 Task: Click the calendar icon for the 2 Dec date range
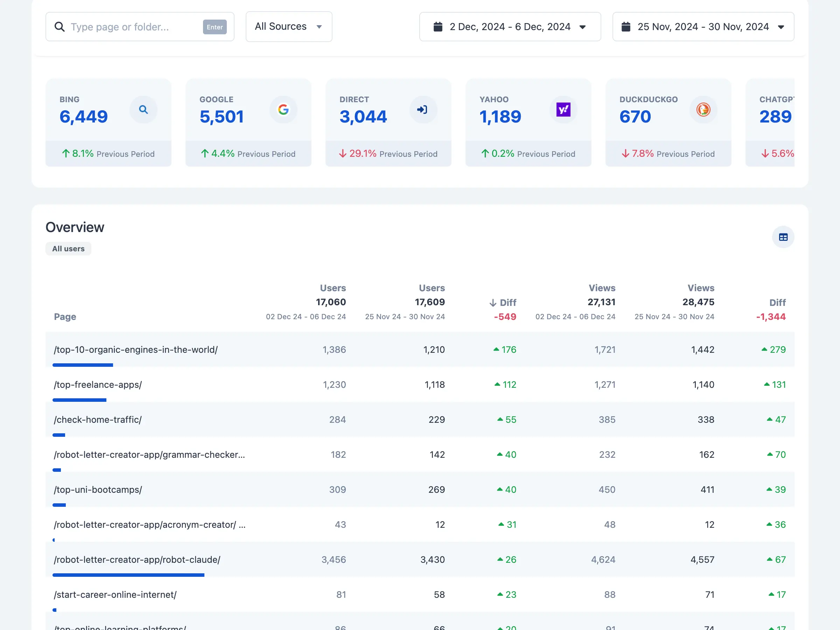click(x=438, y=27)
